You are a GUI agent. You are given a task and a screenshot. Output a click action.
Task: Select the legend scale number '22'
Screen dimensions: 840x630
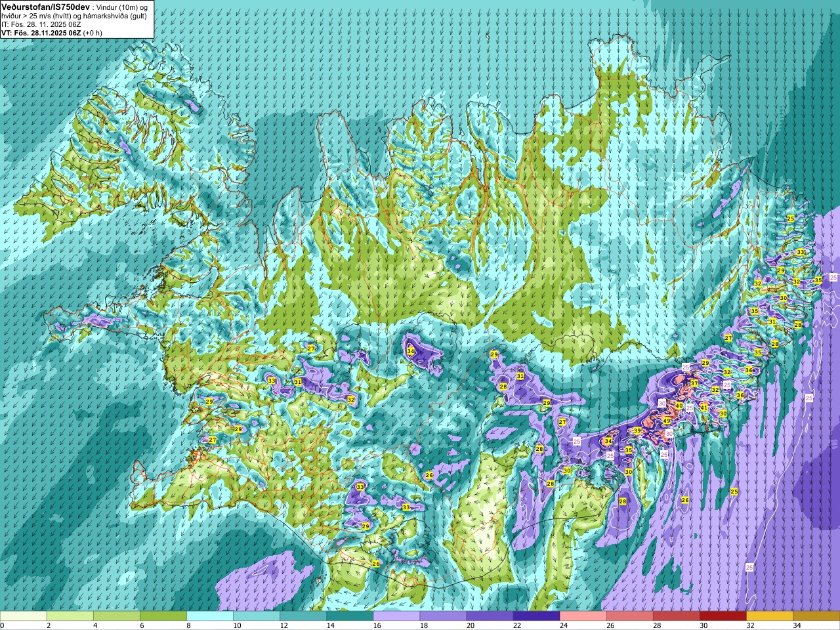[517, 625]
